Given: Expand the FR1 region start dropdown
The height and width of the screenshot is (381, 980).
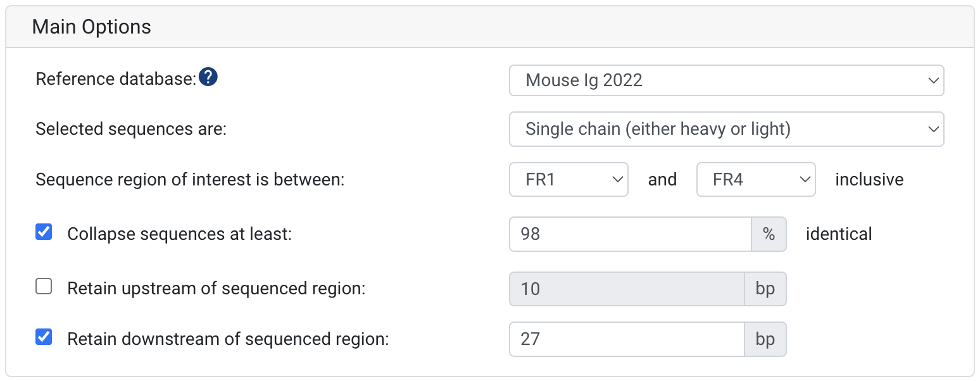Looking at the screenshot, I should tap(569, 180).
